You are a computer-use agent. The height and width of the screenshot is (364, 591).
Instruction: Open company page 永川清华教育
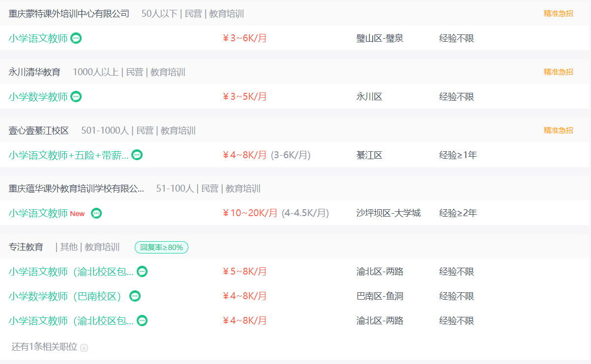[x=34, y=72]
